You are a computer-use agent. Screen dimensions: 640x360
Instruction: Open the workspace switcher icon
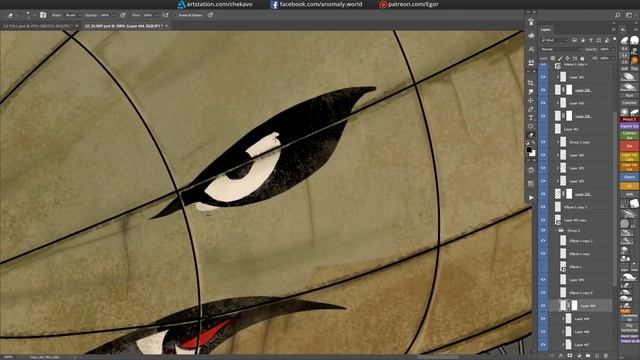(x=629, y=15)
